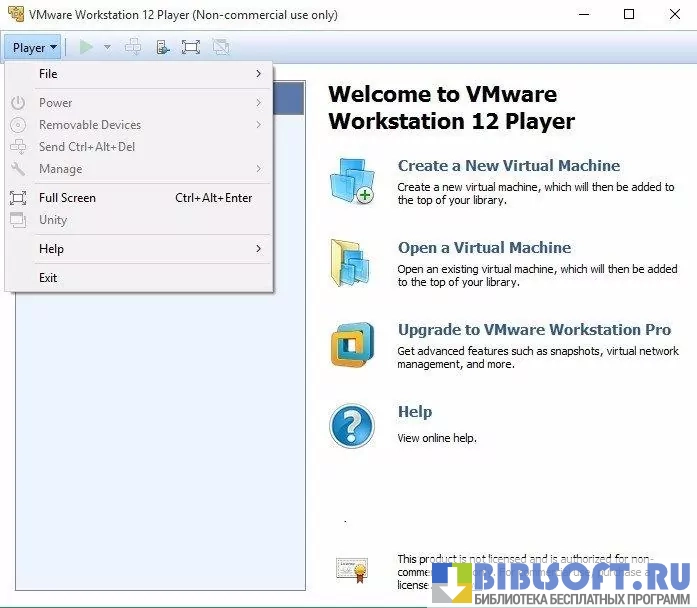Click the Create a New Virtual Machine icon
Screen dimensions: 697x608
pos(352,181)
